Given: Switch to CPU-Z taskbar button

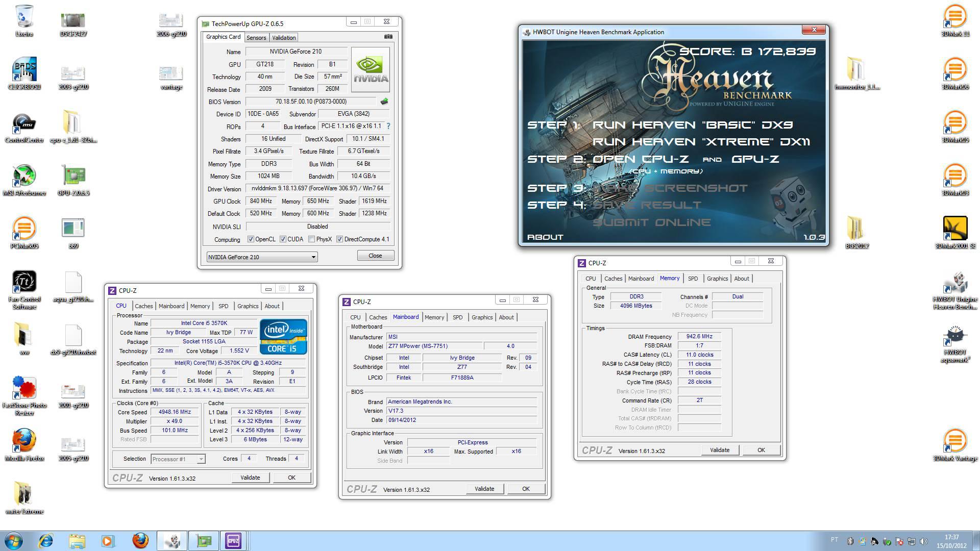Looking at the screenshot, I should pos(233,541).
